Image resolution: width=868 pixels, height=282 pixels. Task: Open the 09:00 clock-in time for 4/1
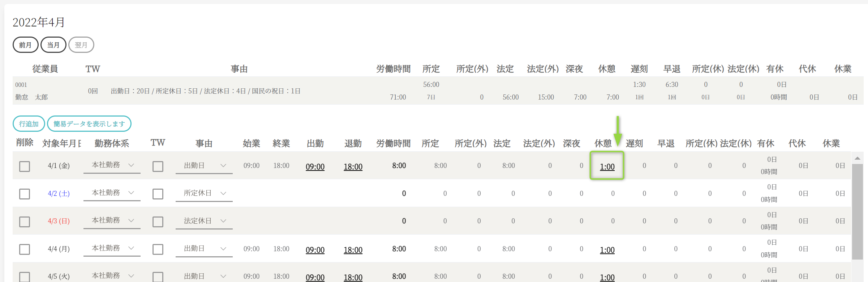coord(315,167)
